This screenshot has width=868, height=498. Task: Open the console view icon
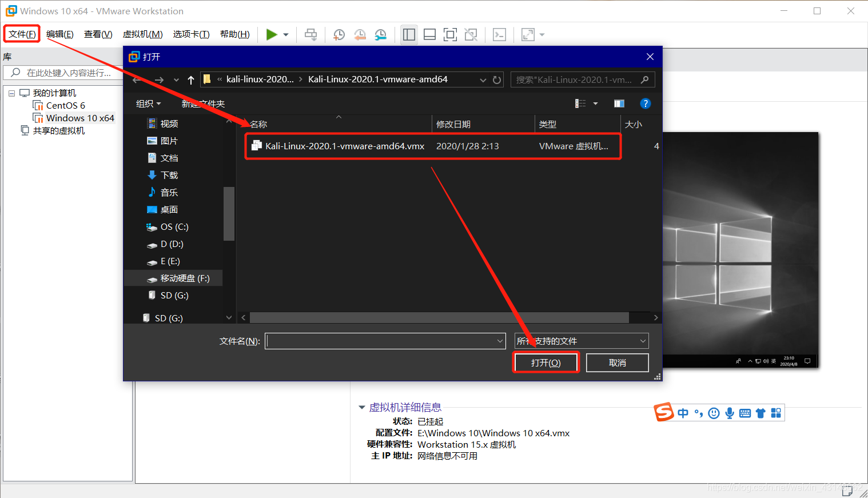coord(499,35)
